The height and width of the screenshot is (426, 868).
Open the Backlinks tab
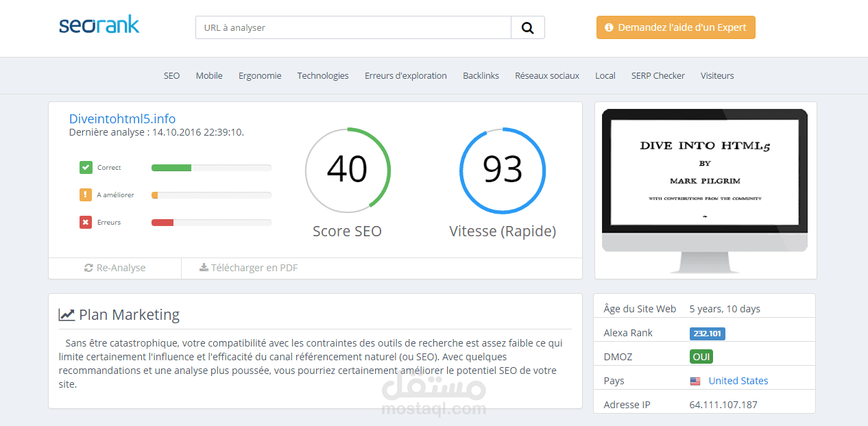pos(481,76)
